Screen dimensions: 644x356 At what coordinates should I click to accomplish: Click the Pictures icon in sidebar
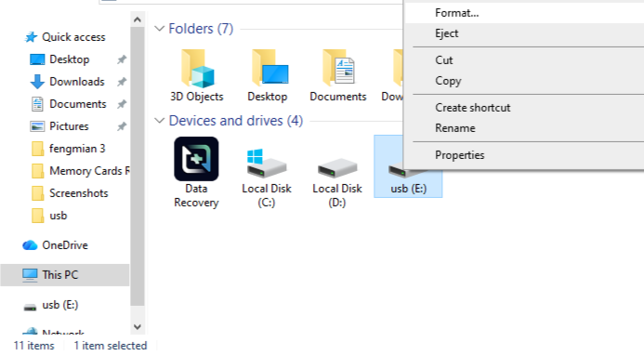pyautogui.click(x=37, y=126)
